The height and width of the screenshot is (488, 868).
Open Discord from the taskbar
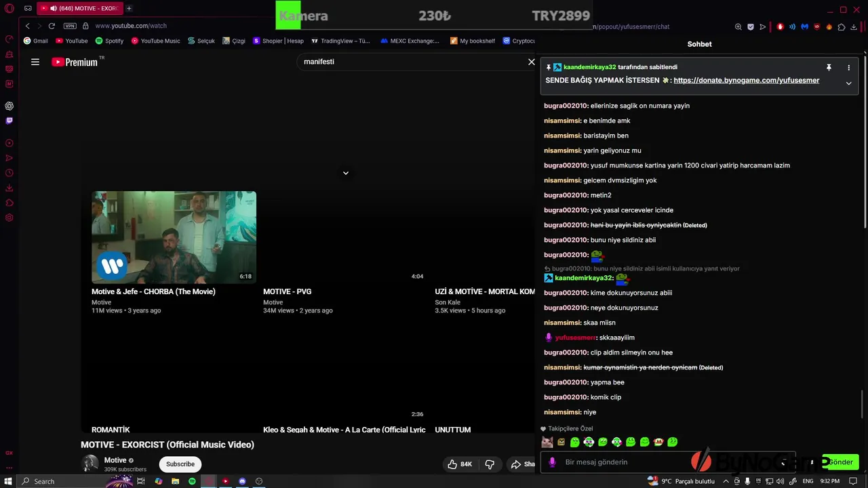[x=242, y=481]
